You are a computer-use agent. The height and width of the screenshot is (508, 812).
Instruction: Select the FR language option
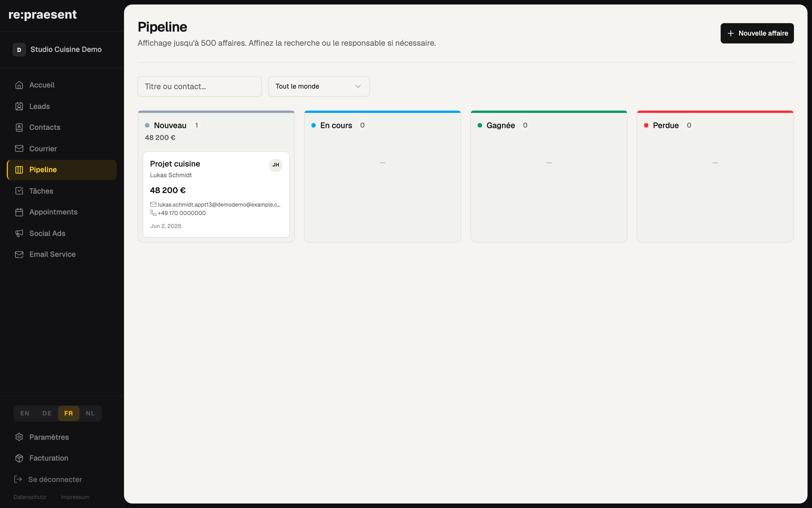point(69,413)
